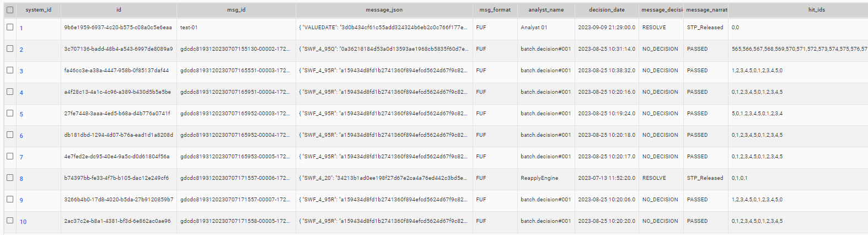This screenshot has height=235, width=868.
Task: Open system_id link 10
Action: (23, 222)
